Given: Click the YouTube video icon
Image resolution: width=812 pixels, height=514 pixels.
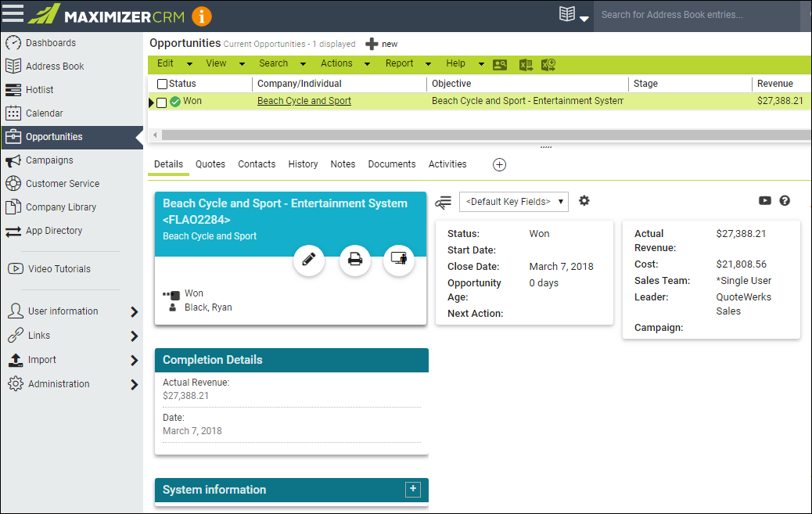Looking at the screenshot, I should pyautogui.click(x=765, y=201).
